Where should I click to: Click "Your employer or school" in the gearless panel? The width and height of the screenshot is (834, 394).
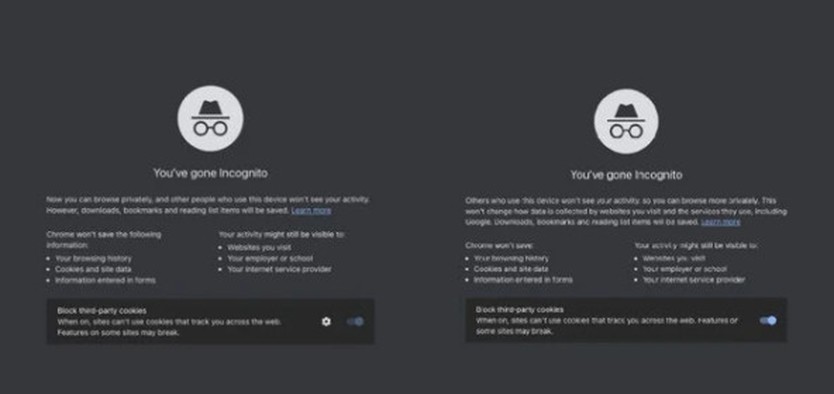click(x=685, y=269)
